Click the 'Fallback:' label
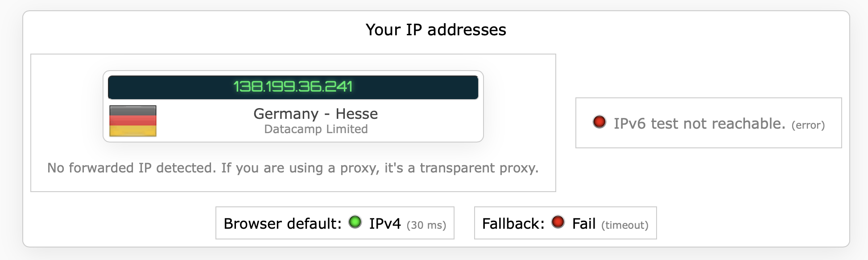 pyautogui.click(x=513, y=223)
